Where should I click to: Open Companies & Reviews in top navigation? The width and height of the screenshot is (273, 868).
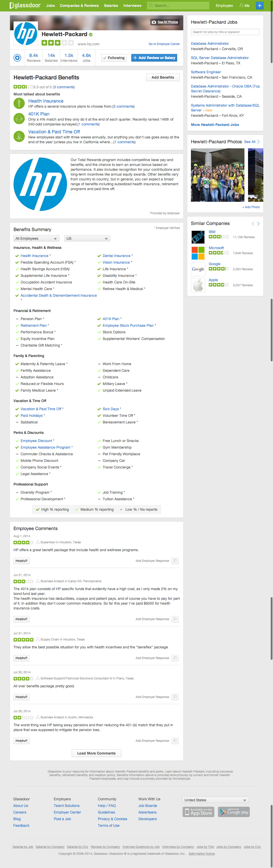coord(79,5)
